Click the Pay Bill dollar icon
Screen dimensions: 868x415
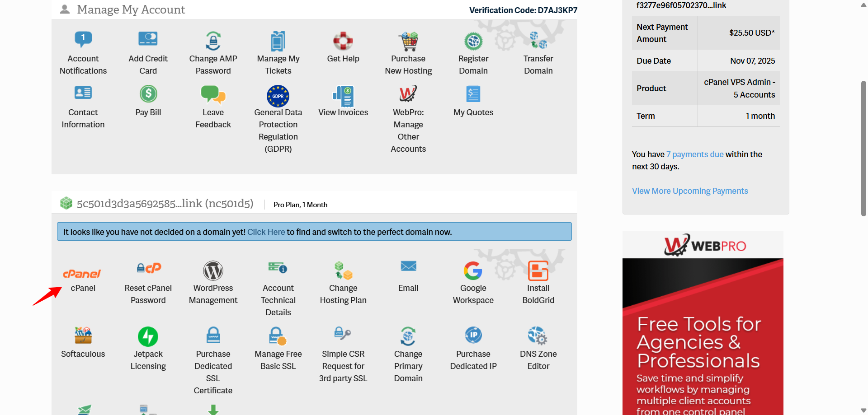point(148,94)
